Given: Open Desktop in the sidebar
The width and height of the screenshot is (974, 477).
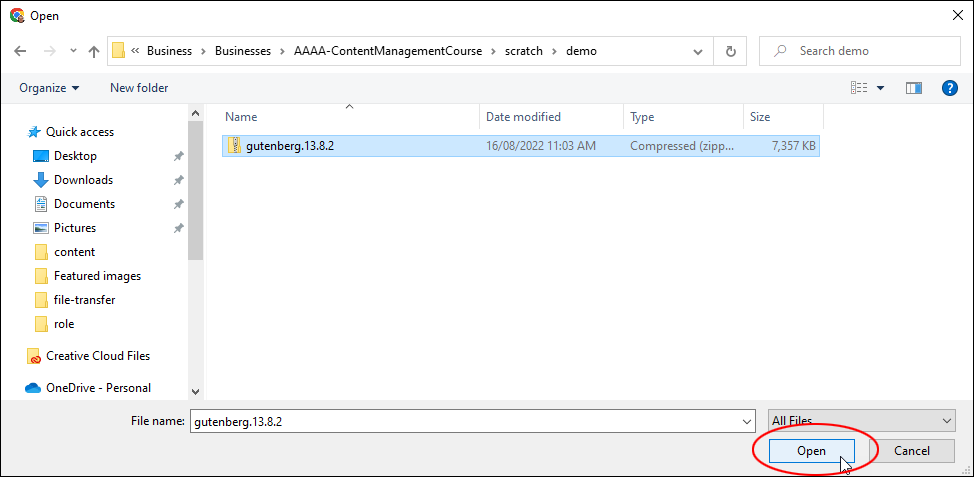Looking at the screenshot, I should click(75, 156).
